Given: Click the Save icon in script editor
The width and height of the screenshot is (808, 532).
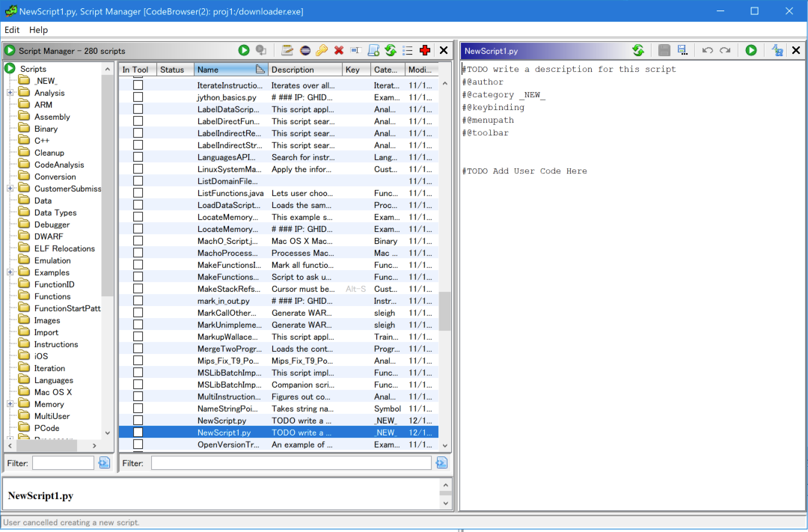Looking at the screenshot, I should tap(664, 50).
